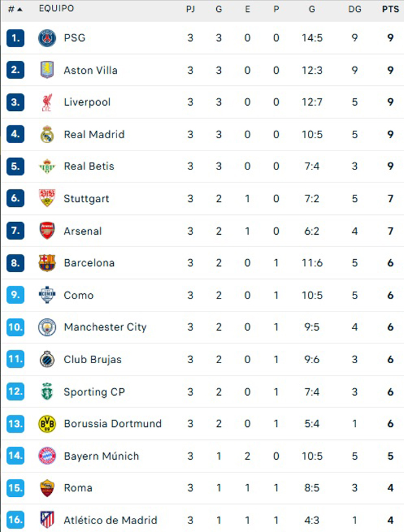Click the Barcelona club crest
This screenshot has height=532, width=404.
click(47, 263)
